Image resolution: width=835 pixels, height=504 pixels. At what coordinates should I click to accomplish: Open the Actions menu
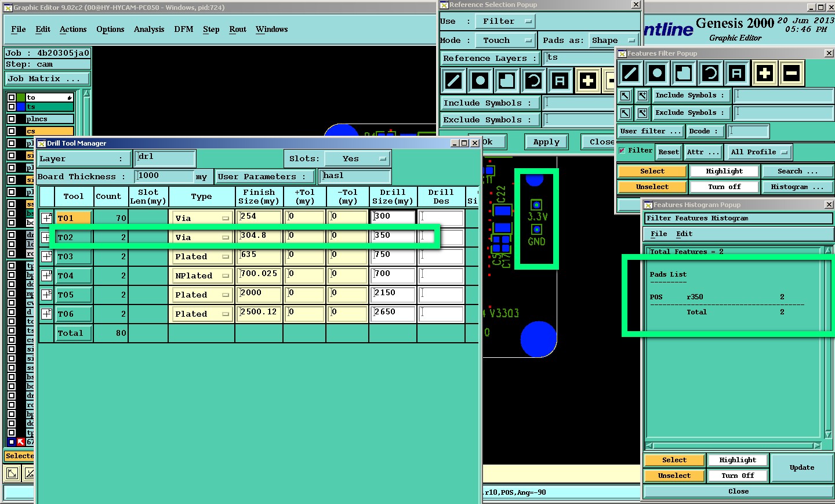coord(73,29)
